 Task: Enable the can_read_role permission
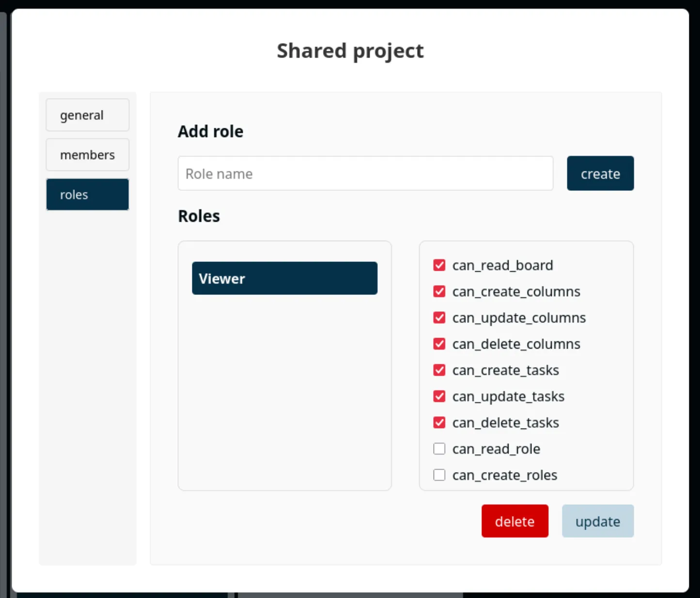point(439,449)
